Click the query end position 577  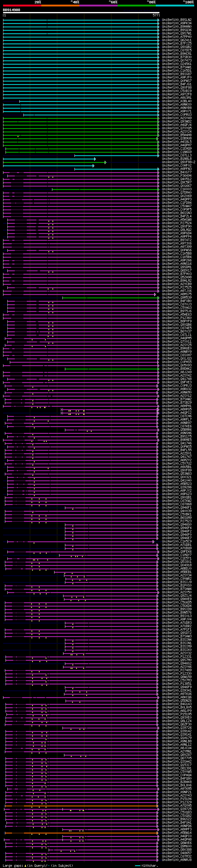[155, 15]
